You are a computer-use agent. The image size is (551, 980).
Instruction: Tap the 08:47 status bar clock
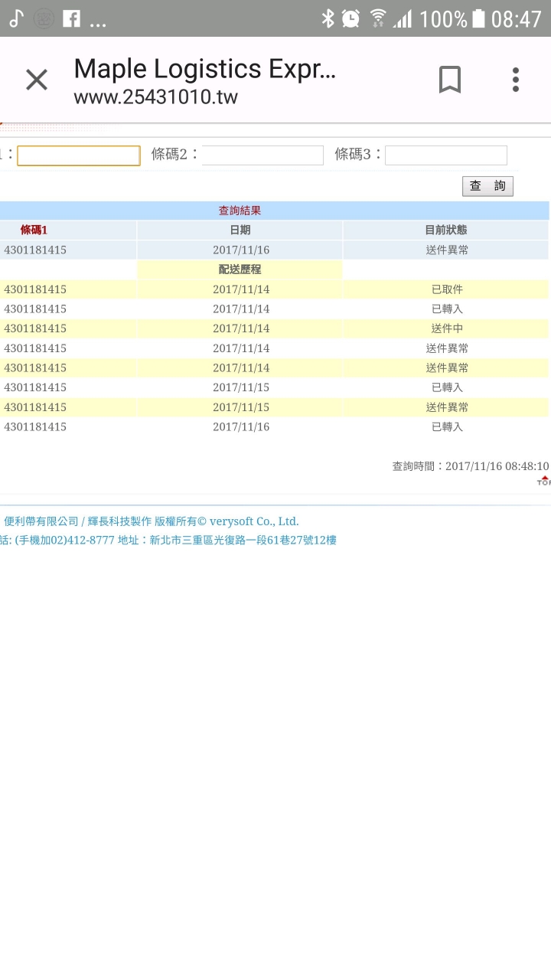click(x=516, y=18)
